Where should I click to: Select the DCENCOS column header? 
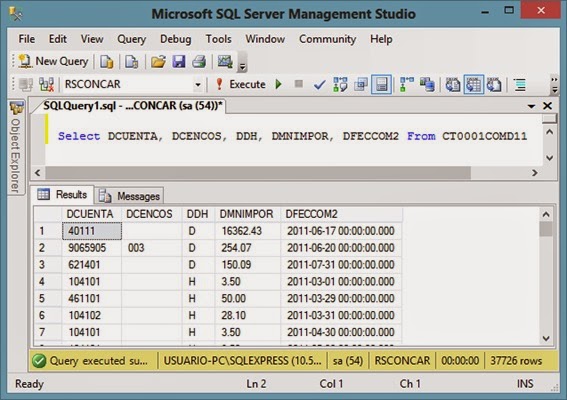tap(152, 214)
